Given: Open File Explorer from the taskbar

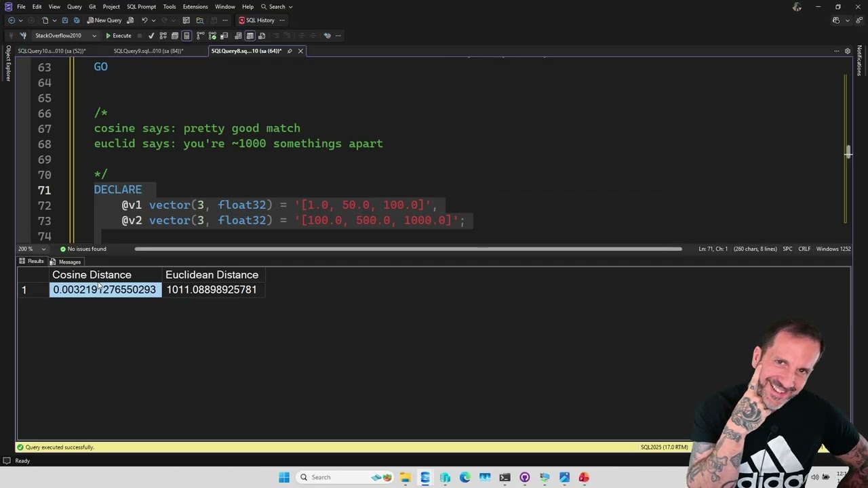Looking at the screenshot, I should [405, 477].
